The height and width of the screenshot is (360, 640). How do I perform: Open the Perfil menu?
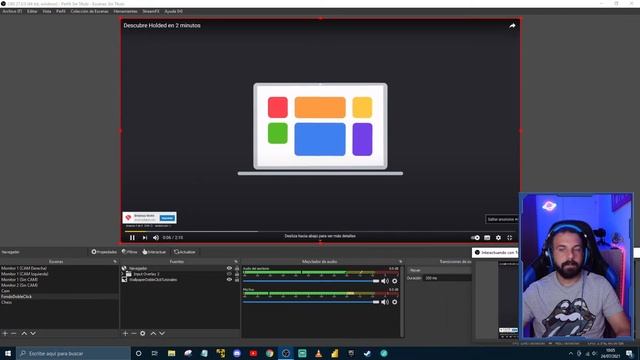61,11
